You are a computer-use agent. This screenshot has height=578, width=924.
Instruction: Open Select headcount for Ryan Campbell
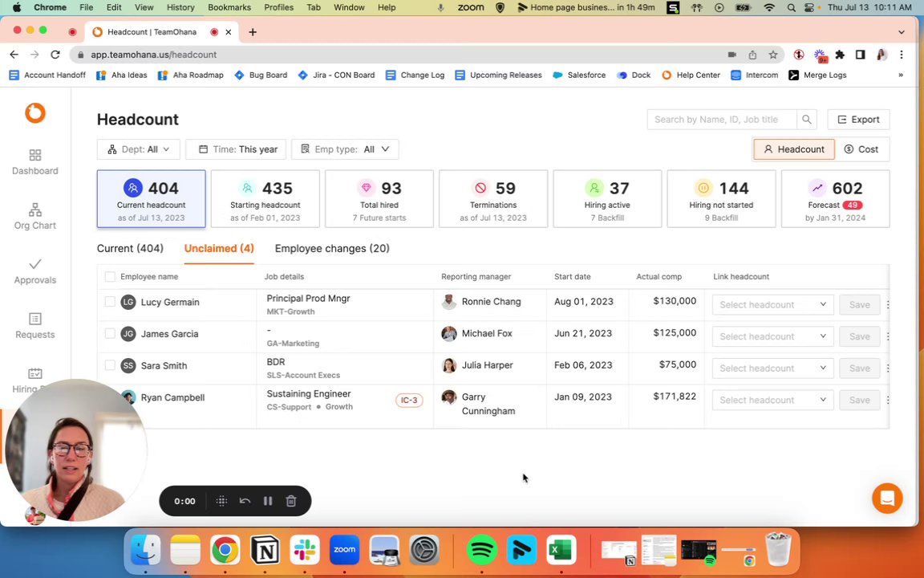(x=772, y=400)
